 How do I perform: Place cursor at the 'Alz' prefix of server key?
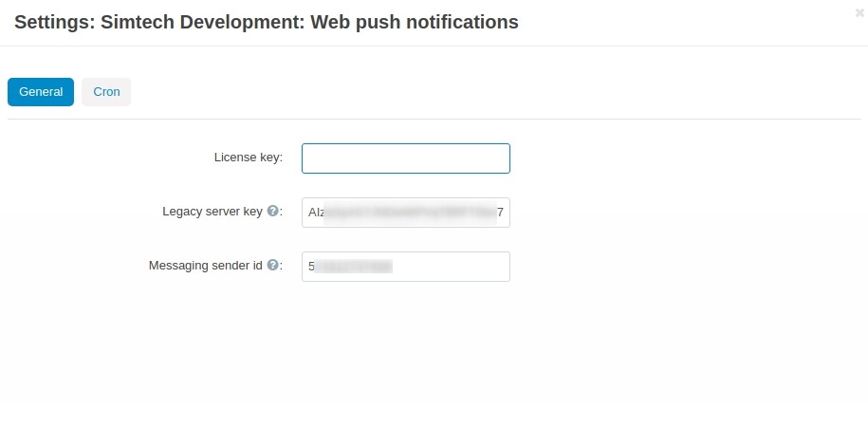316,213
